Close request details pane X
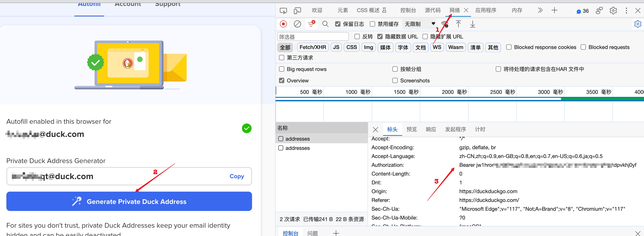The width and height of the screenshot is (644, 236). (375, 129)
